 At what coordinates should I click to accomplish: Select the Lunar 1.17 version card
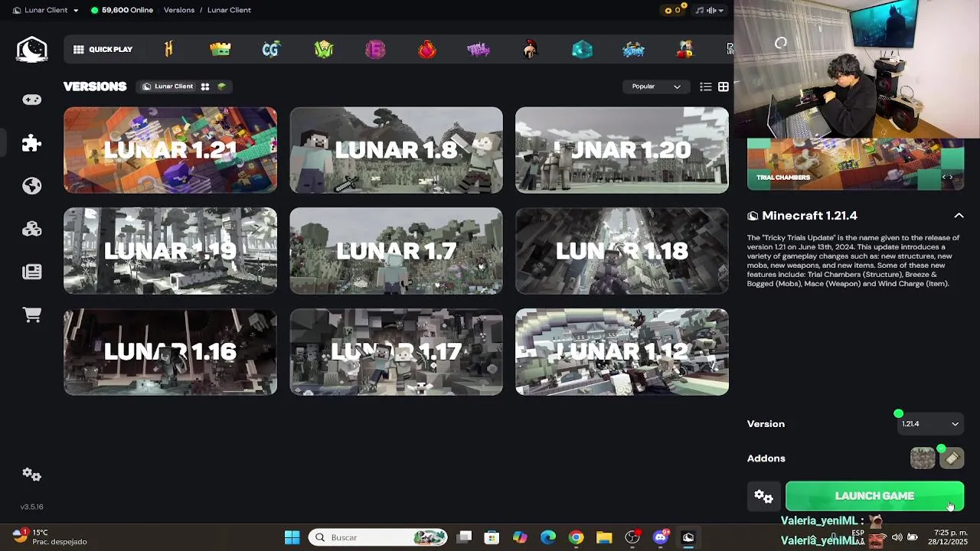click(x=396, y=352)
